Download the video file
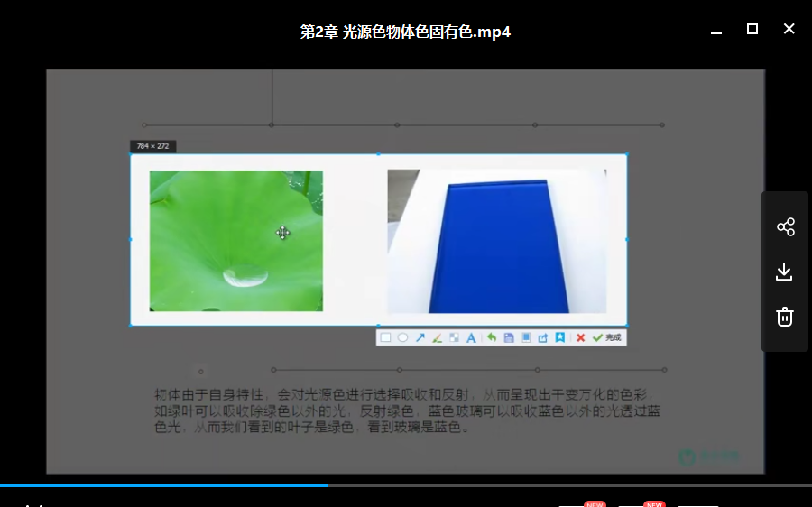 coord(785,272)
